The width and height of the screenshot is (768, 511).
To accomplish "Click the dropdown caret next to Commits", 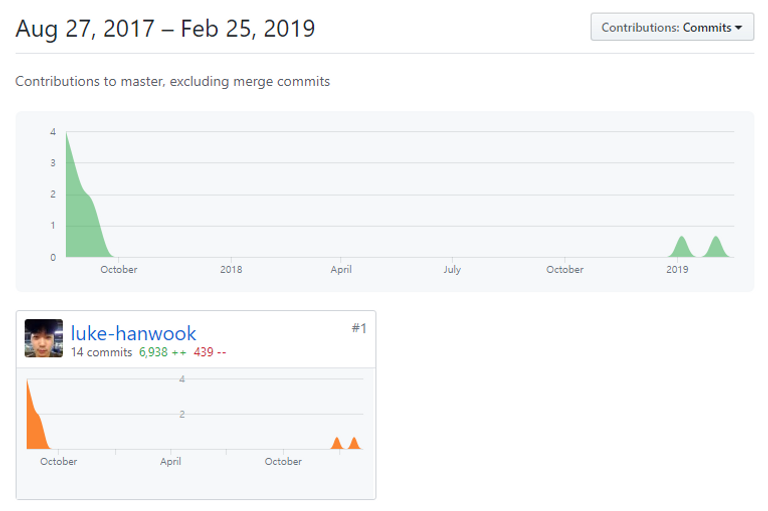I will point(738,28).
